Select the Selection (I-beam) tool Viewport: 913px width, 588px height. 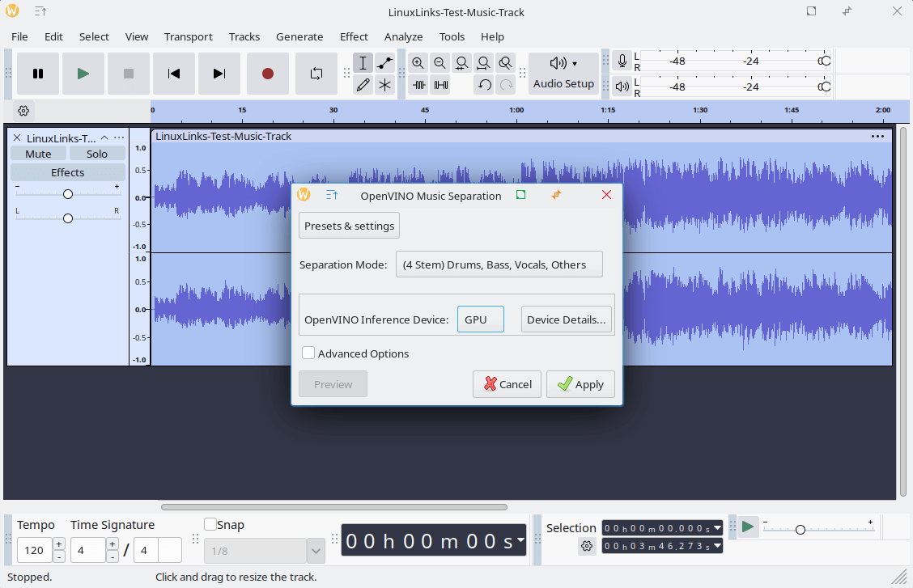(363, 63)
